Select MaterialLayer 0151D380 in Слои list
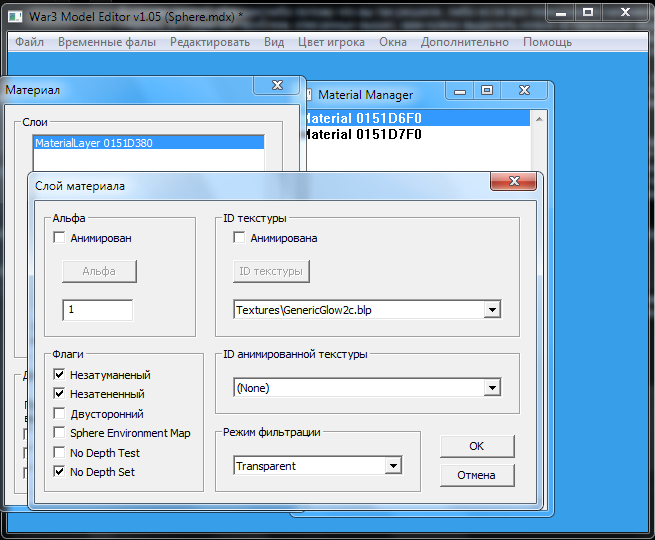 click(148, 143)
